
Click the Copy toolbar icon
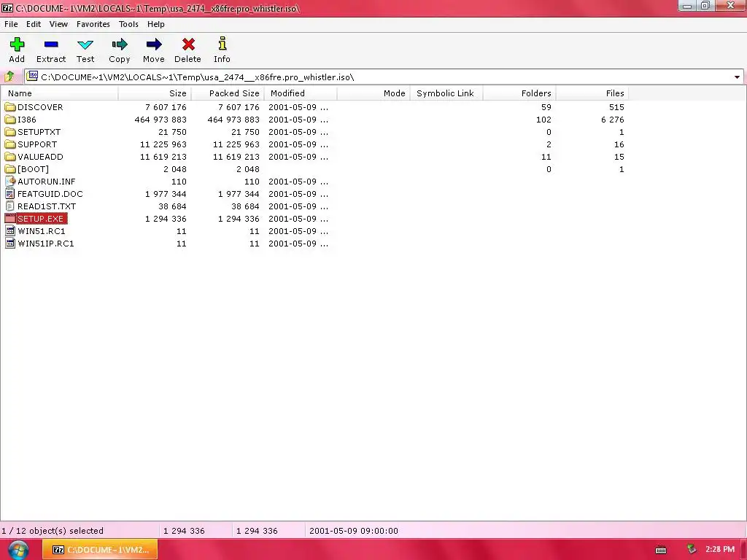tap(120, 44)
